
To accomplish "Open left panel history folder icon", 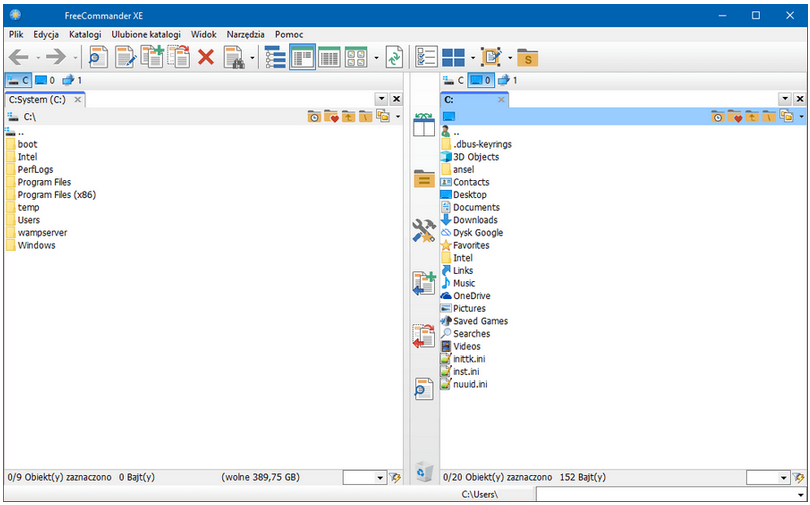I will 314,117.
